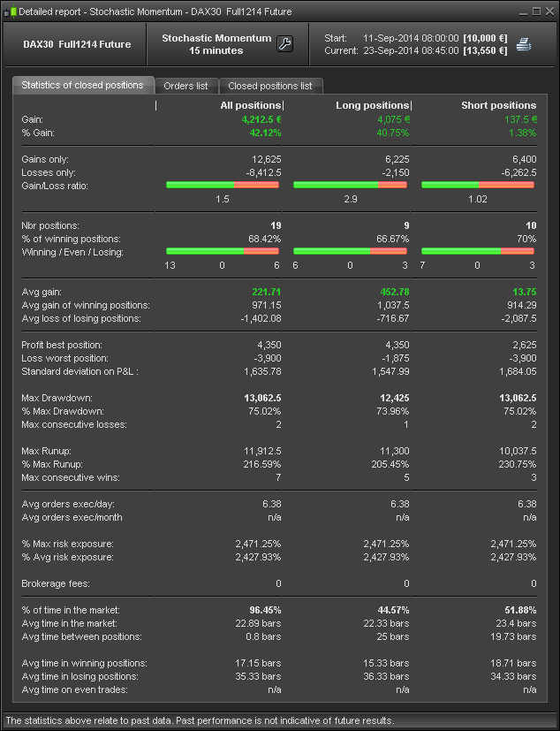Print the report with the printer icon
This screenshot has height=731, width=560.
click(x=524, y=45)
